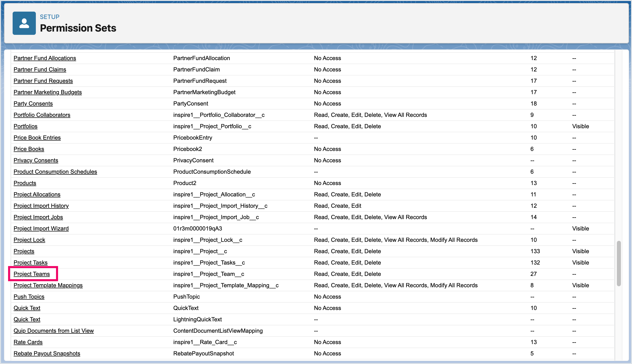Viewport: 632px width, 364px height.
Task: Click Visible tab setting in Project Import Wizard row
Action: [581, 228]
